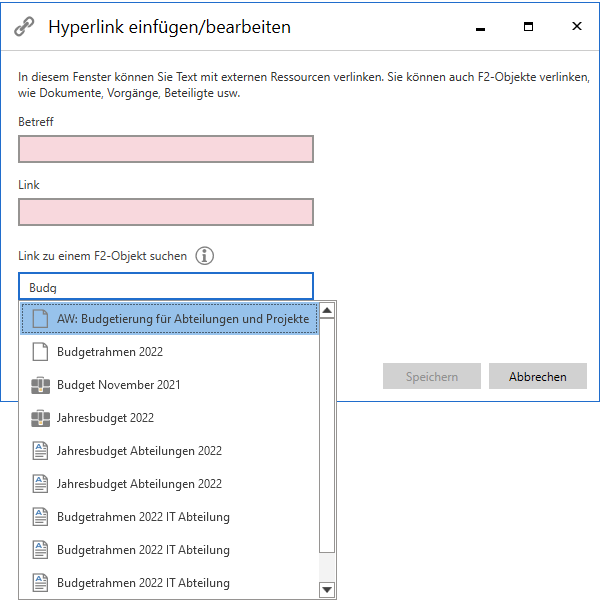Click into the Link input field
Image resolution: width=600 pixels, height=600 pixels.
pyautogui.click(x=166, y=212)
